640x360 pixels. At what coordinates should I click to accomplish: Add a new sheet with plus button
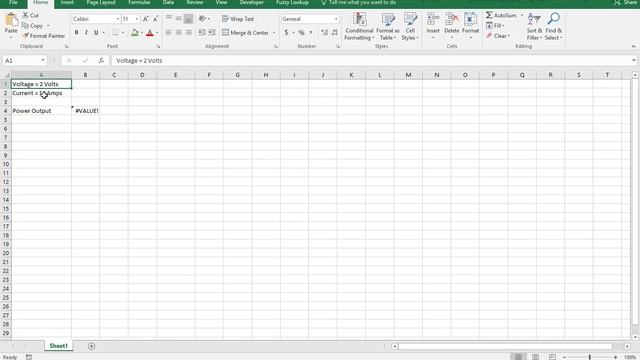click(x=91, y=346)
